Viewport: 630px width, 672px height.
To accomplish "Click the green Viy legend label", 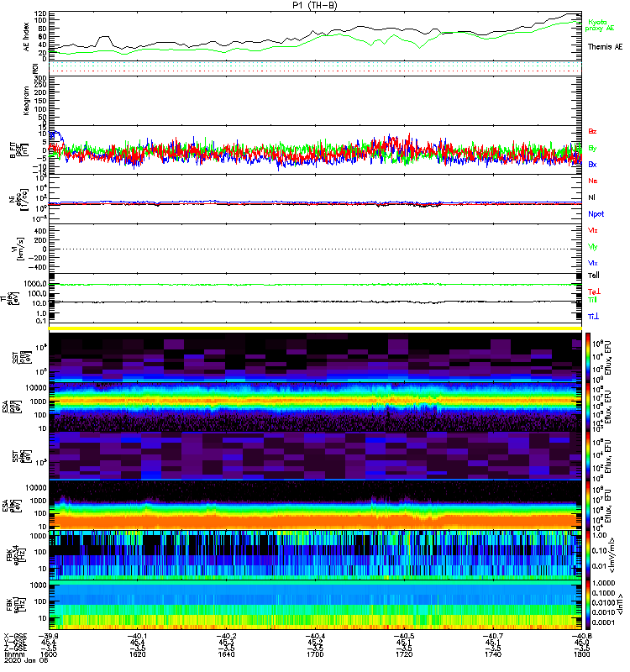I will [x=592, y=247].
